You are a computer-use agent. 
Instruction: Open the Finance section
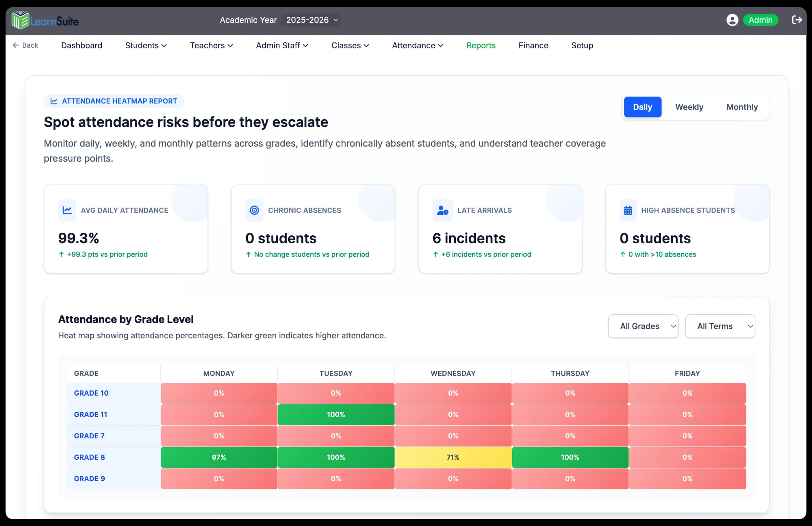(x=533, y=45)
